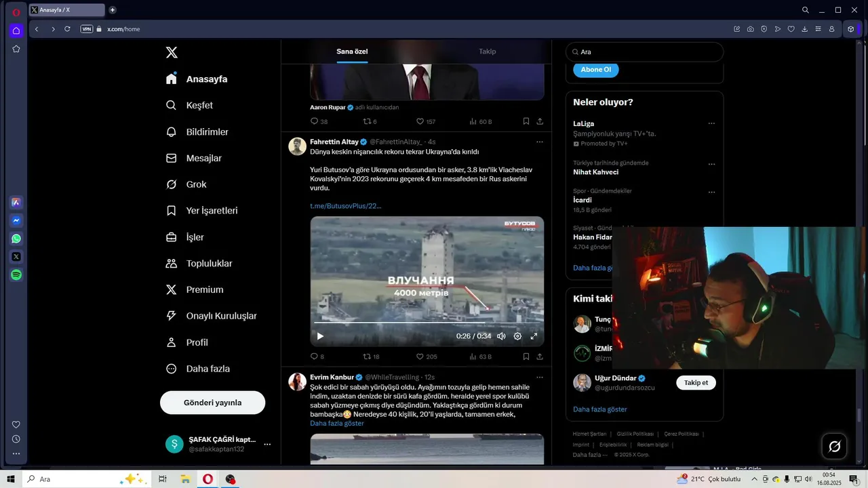
Task: Open Mesajlar from the X sidebar
Action: click(193, 158)
